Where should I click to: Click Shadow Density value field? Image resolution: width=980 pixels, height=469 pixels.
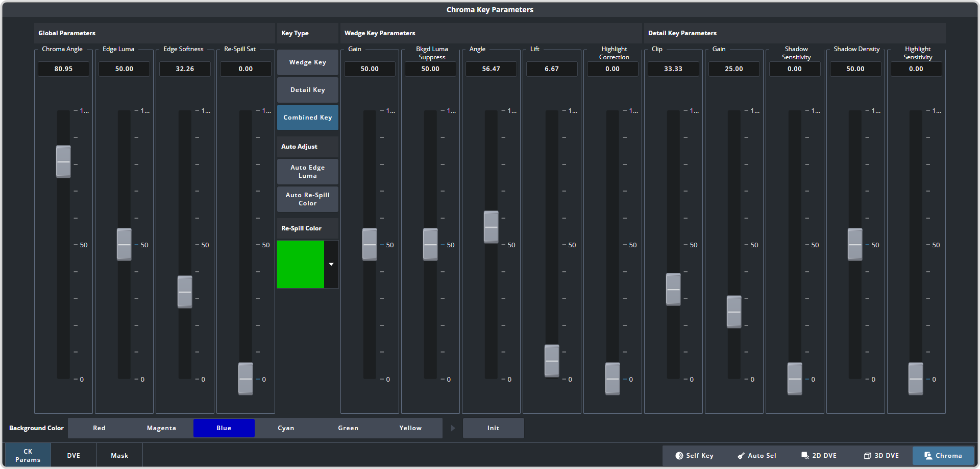(x=855, y=69)
